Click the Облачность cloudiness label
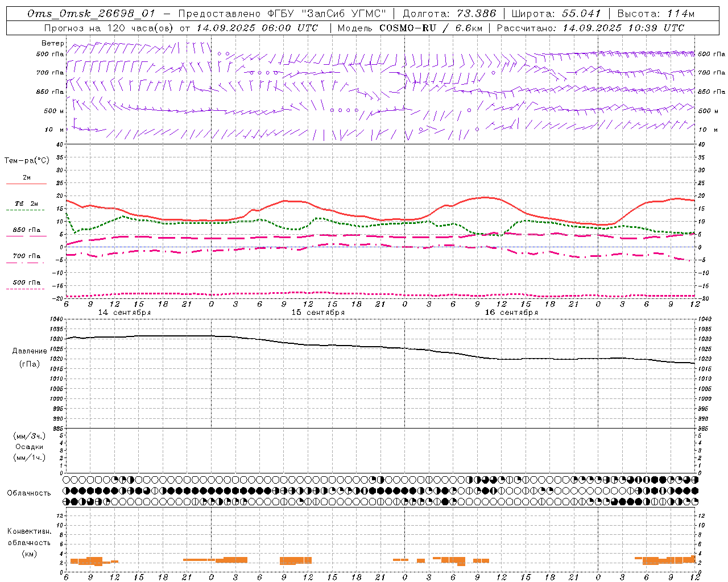The image size is (728, 582). [29, 493]
